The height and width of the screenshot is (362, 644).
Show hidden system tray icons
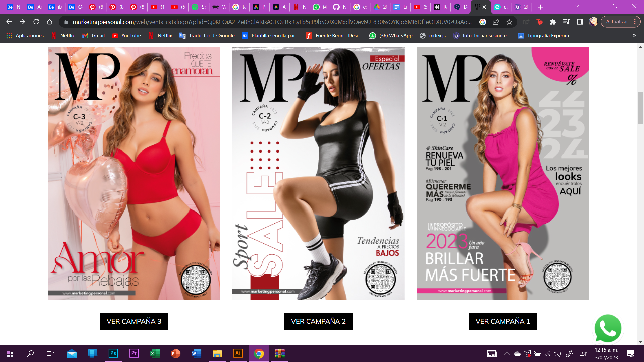pyautogui.click(x=507, y=354)
